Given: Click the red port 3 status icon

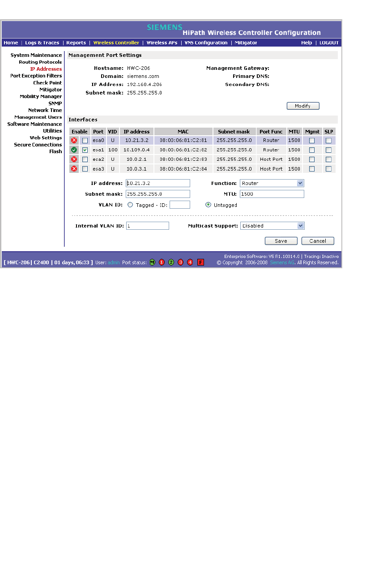Looking at the screenshot, I should coord(180,262).
